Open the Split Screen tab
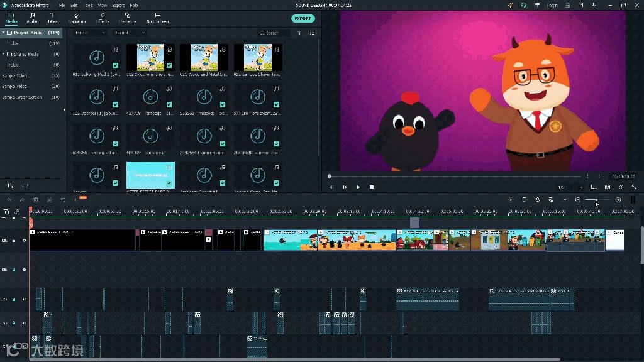Image resolution: width=644 pixels, height=362 pixels. point(158,18)
